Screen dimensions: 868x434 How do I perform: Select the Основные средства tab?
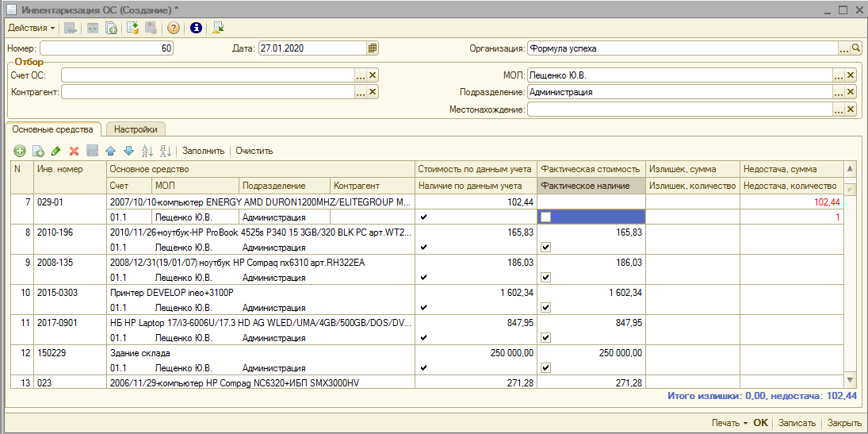(53, 129)
